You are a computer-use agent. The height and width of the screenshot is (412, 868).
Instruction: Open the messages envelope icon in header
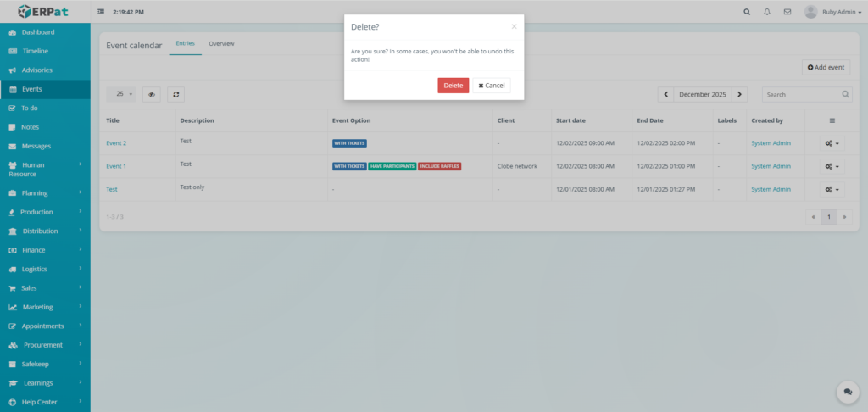click(787, 12)
